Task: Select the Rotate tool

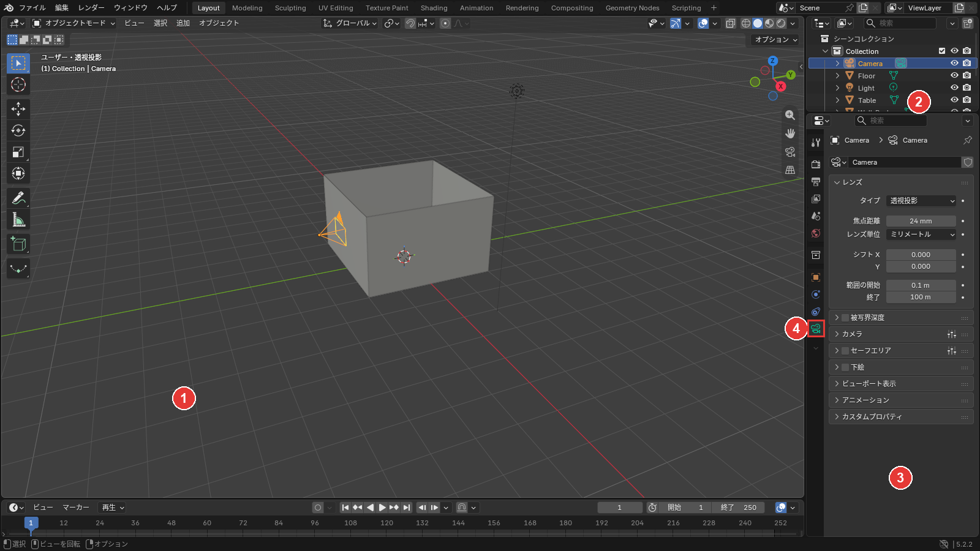Action: pos(18,130)
